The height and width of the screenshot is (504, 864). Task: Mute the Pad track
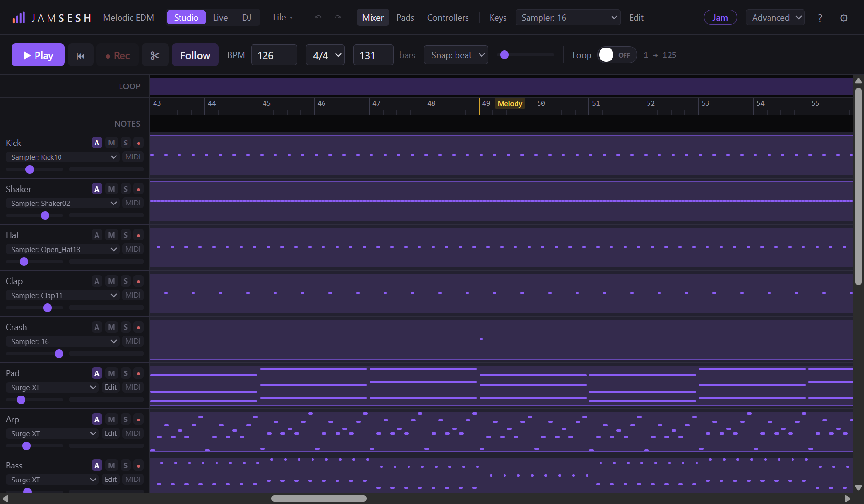111,373
